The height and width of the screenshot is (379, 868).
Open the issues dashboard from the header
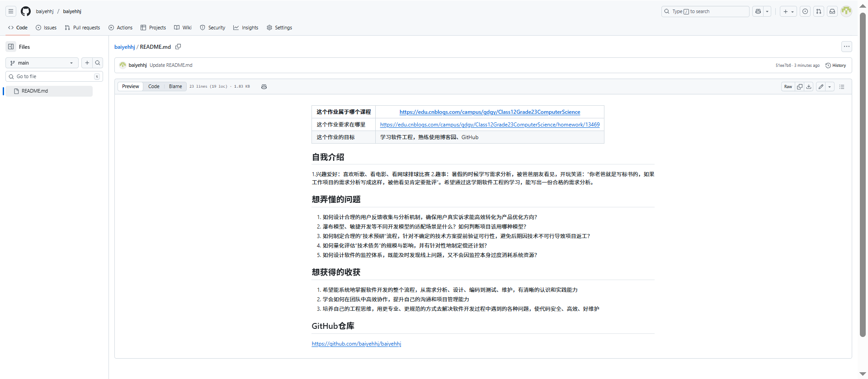pyautogui.click(x=805, y=11)
